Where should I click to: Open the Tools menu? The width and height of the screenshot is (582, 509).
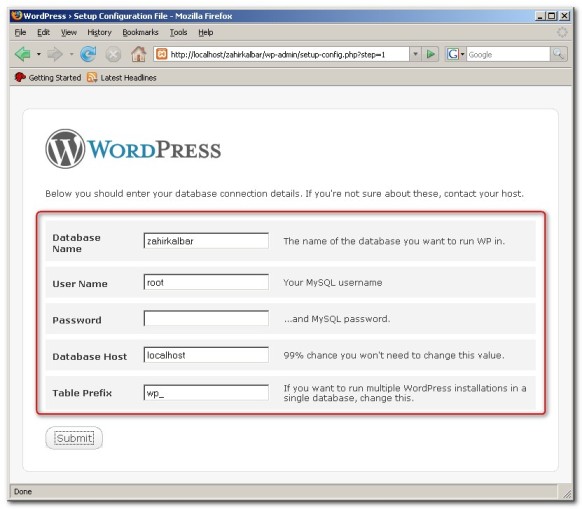click(x=179, y=32)
